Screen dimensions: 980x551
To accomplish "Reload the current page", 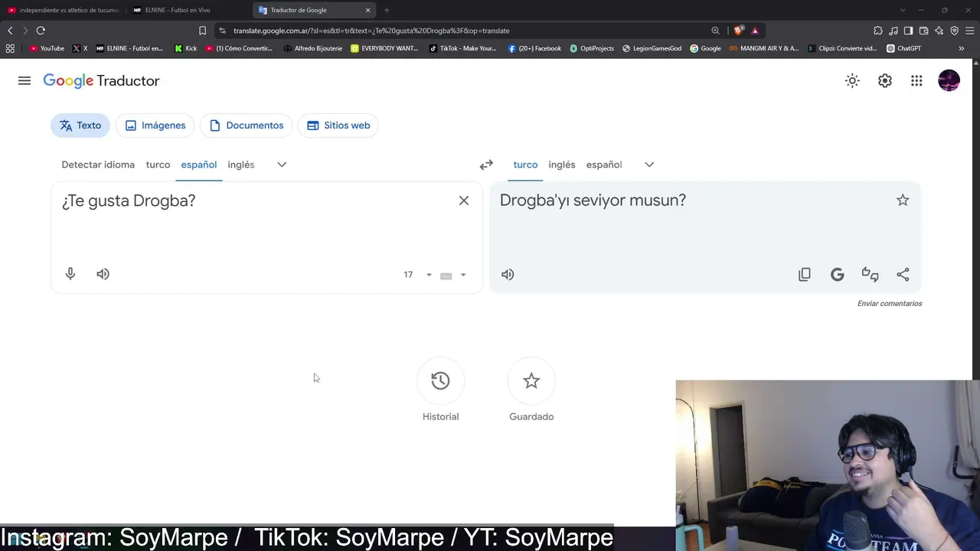I will pyautogui.click(x=41, y=31).
